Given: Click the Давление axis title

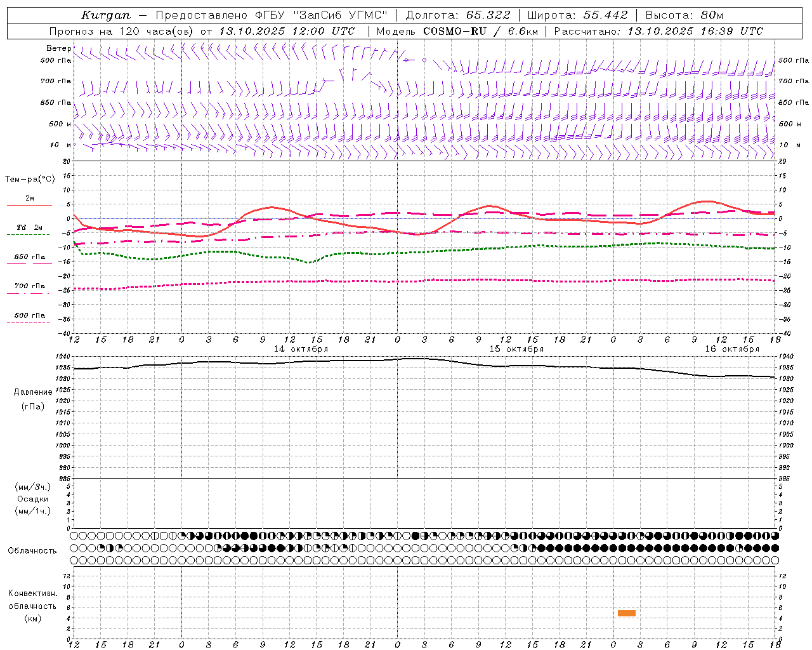Looking at the screenshot, I should pyautogui.click(x=33, y=392).
